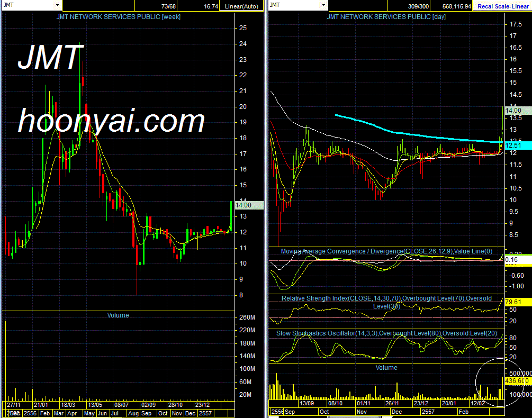
Task: Click the Slow Stochastics Oscillator indicator title
Action: [x=386, y=333]
